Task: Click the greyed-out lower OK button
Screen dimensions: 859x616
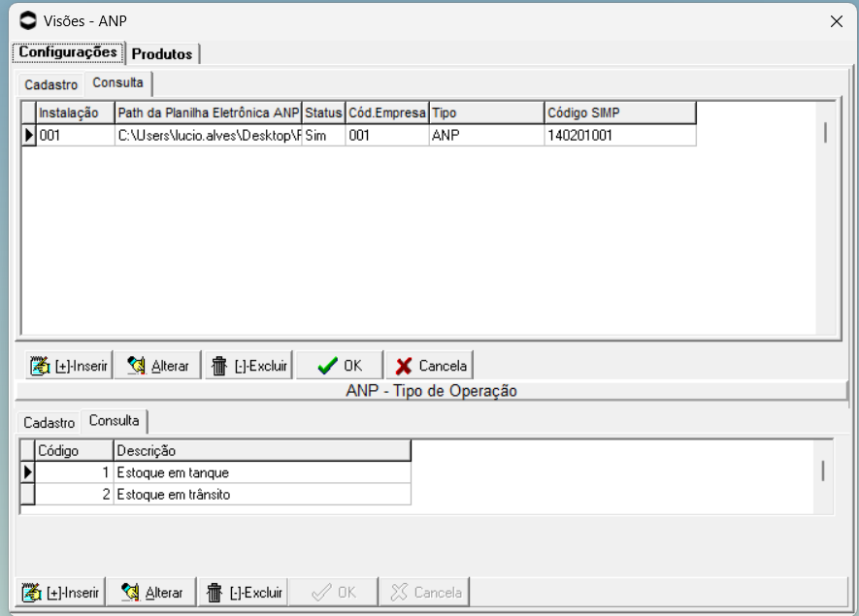Action: pyautogui.click(x=334, y=592)
